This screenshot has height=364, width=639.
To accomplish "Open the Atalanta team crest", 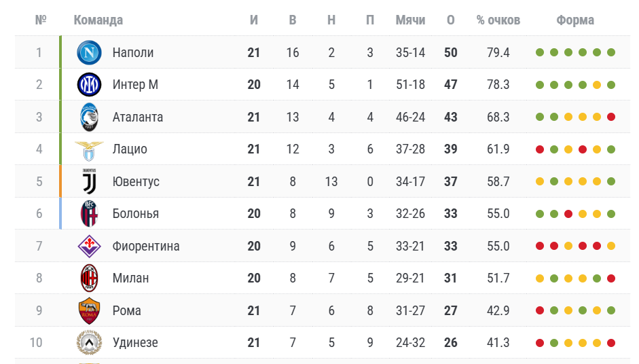I will tap(89, 117).
